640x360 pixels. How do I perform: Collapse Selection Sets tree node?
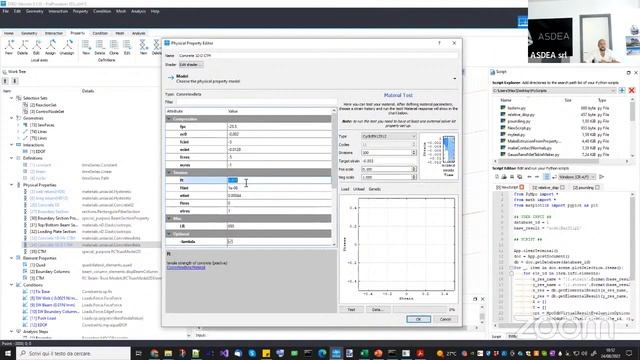tap(11, 98)
